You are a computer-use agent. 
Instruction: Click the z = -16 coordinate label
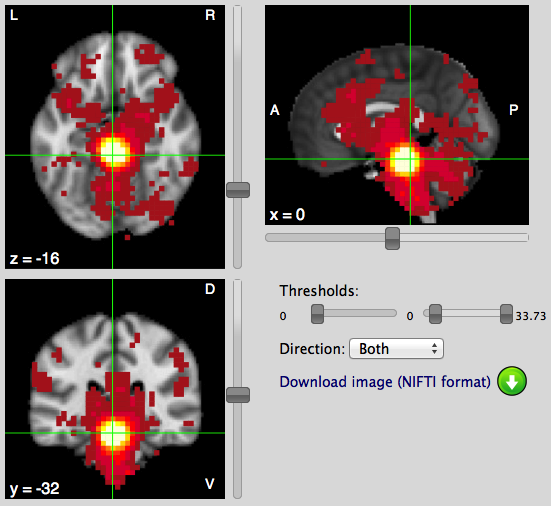[x=35, y=259]
